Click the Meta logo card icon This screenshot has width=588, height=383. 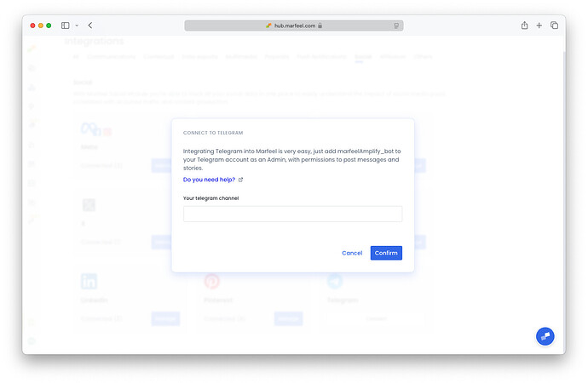click(x=91, y=129)
